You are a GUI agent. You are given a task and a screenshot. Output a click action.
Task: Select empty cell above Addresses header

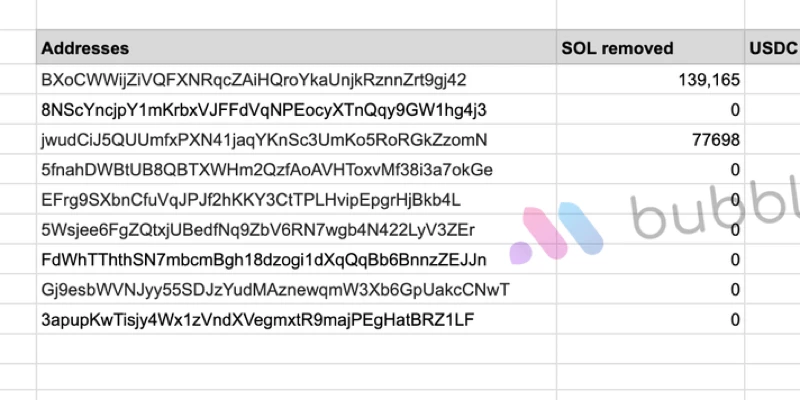point(296,14)
